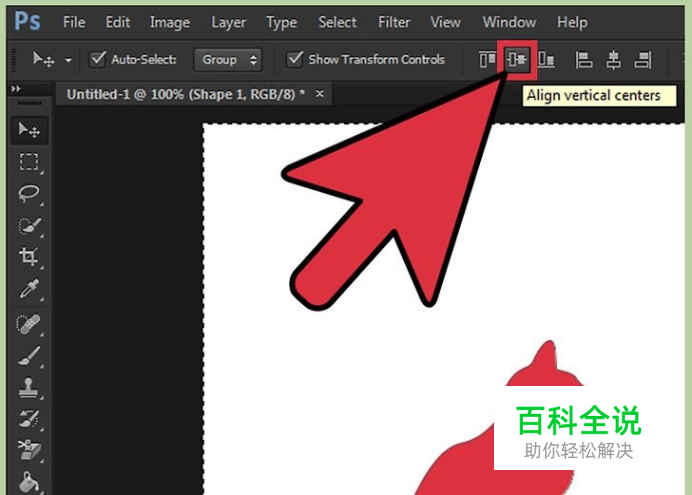
Task: Select the Rectangular Marquee tool
Action: tap(29, 162)
